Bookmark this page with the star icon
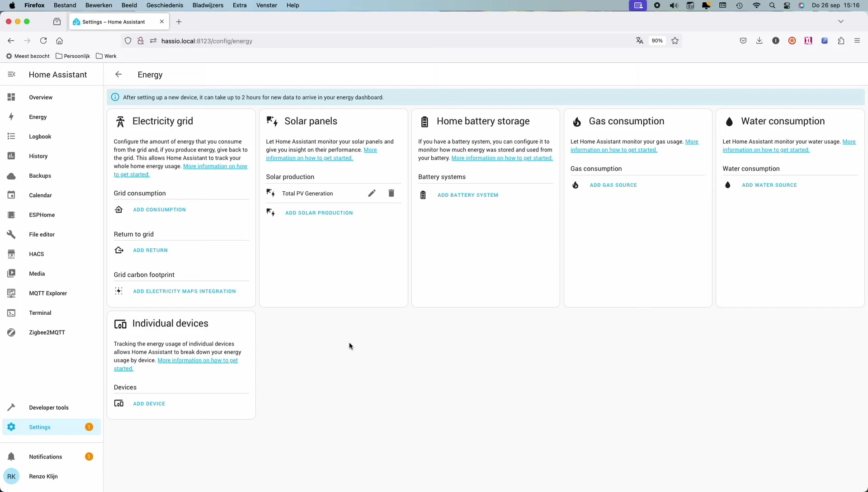Screen dimensions: 868x492 (x=675, y=41)
